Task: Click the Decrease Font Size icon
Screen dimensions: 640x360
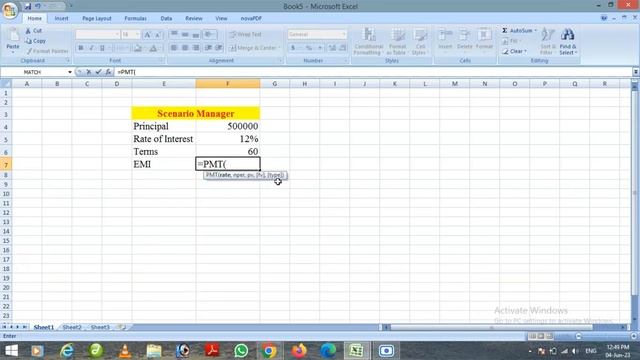Action: 158,35
